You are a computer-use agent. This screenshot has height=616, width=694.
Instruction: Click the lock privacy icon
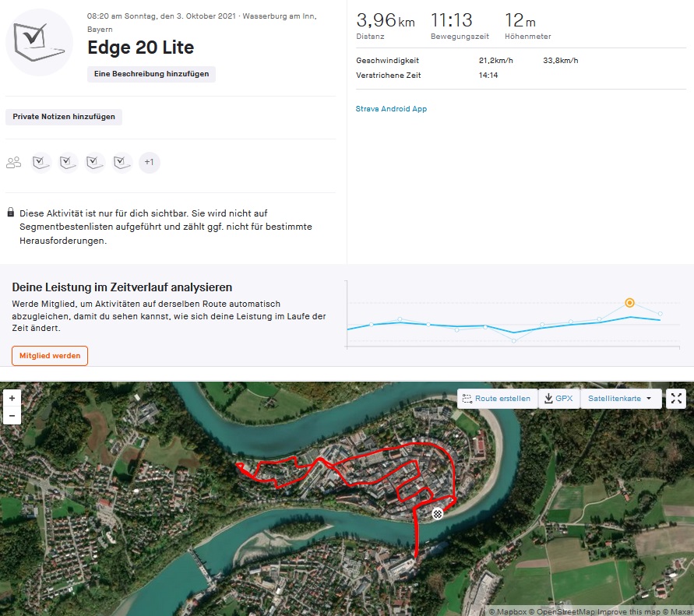point(10,213)
